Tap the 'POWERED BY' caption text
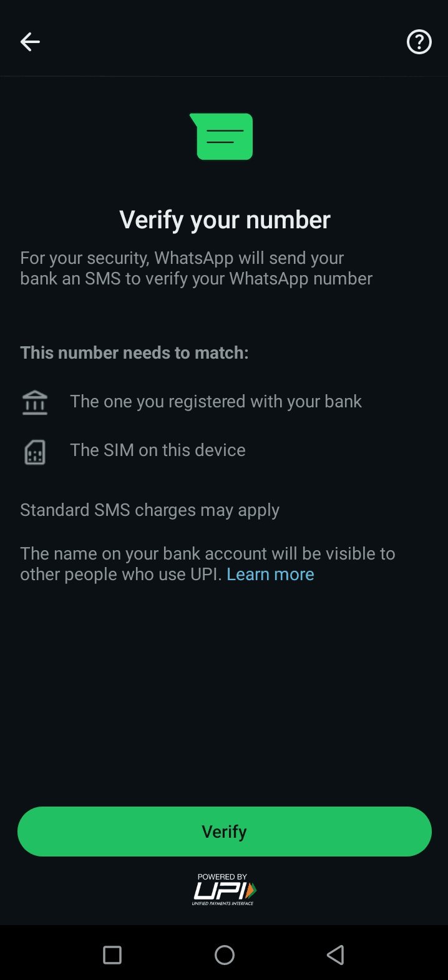Image resolution: width=448 pixels, height=980 pixels. pyautogui.click(x=222, y=876)
